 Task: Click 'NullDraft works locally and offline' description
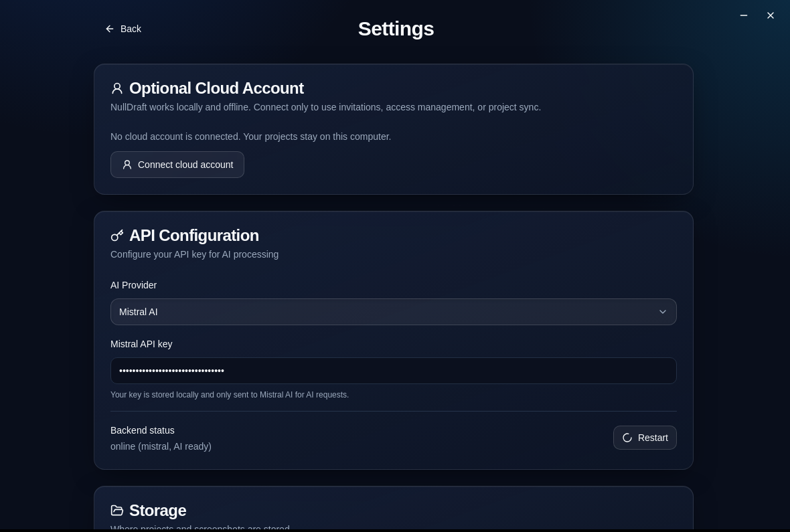click(x=325, y=107)
